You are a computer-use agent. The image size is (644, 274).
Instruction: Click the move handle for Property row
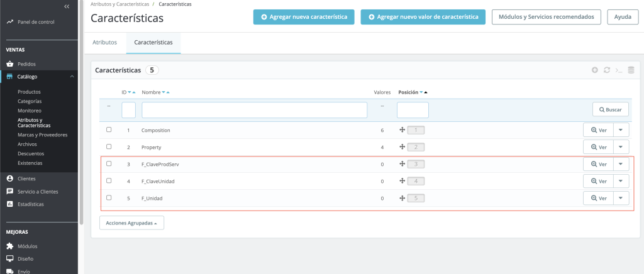pyautogui.click(x=402, y=147)
